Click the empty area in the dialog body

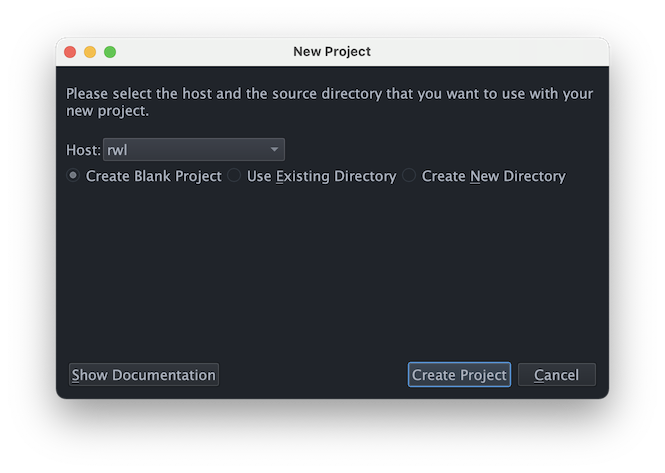332,270
